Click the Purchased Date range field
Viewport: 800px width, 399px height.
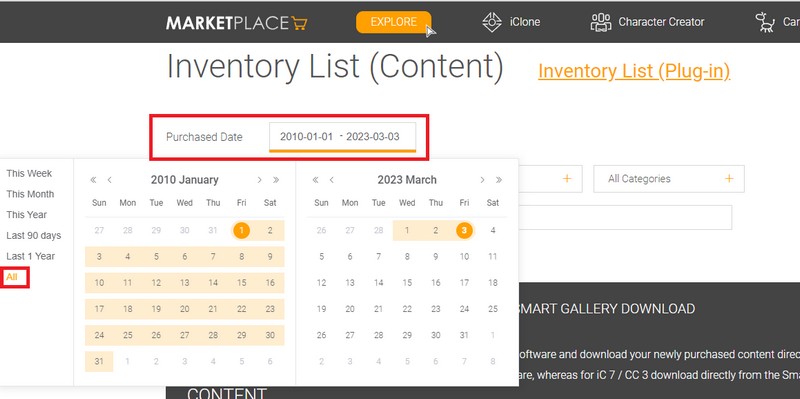point(342,137)
